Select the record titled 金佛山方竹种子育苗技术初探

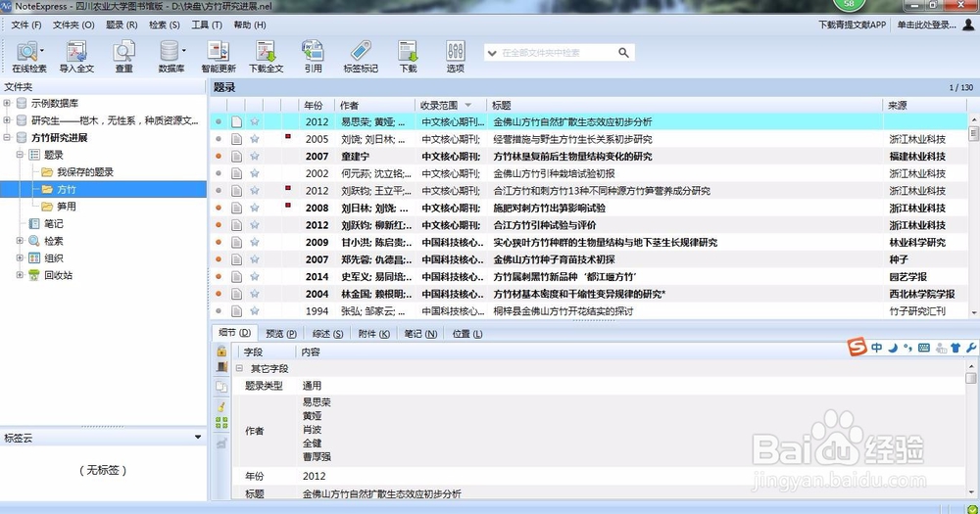554,259
